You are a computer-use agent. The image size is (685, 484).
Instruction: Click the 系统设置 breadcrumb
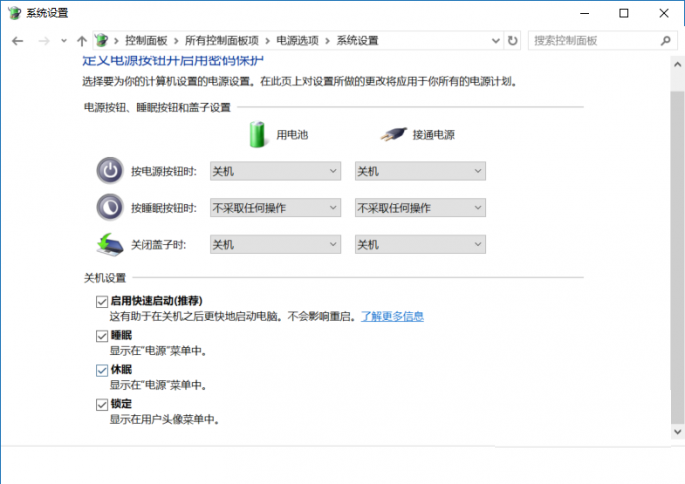coord(357,41)
